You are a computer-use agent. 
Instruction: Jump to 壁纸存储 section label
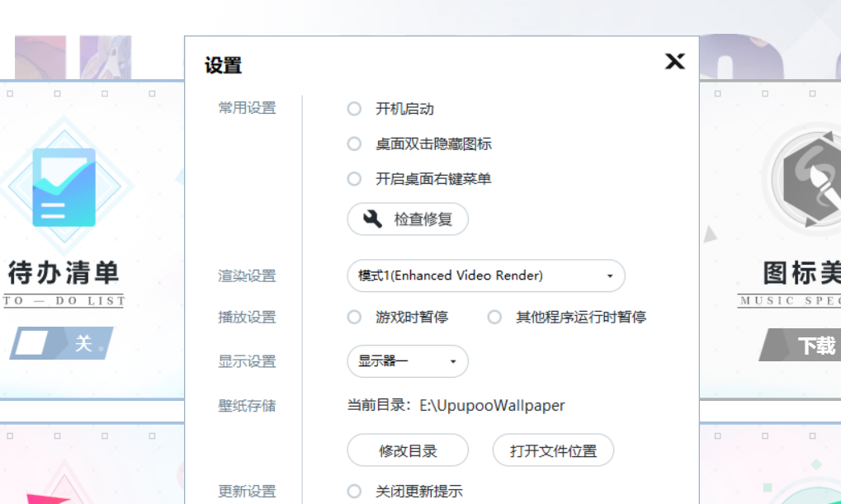point(247,405)
